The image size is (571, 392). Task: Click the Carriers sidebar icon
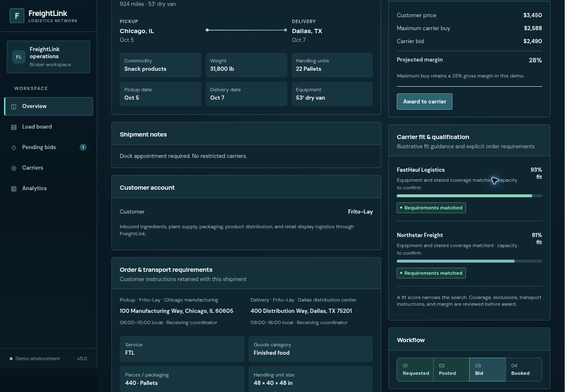click(14, 168)
